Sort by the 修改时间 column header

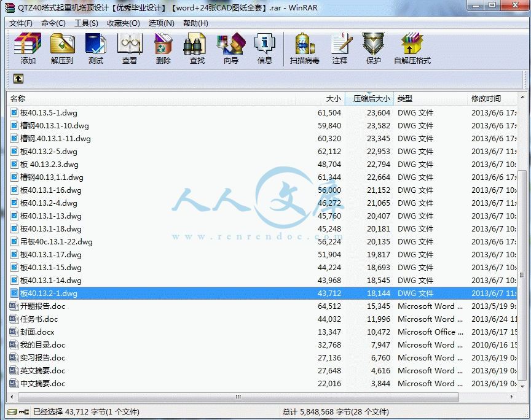coord(492,98)
